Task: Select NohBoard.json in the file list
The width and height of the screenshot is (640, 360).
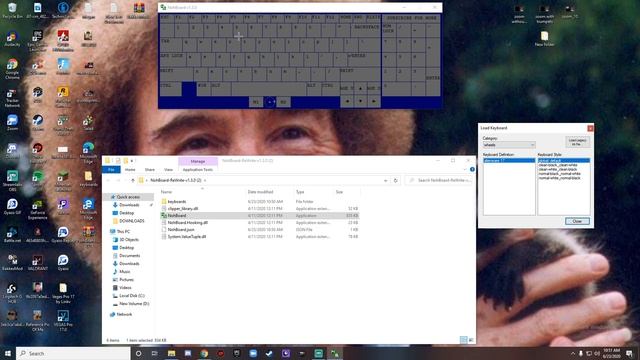Action: coord(260,229)
